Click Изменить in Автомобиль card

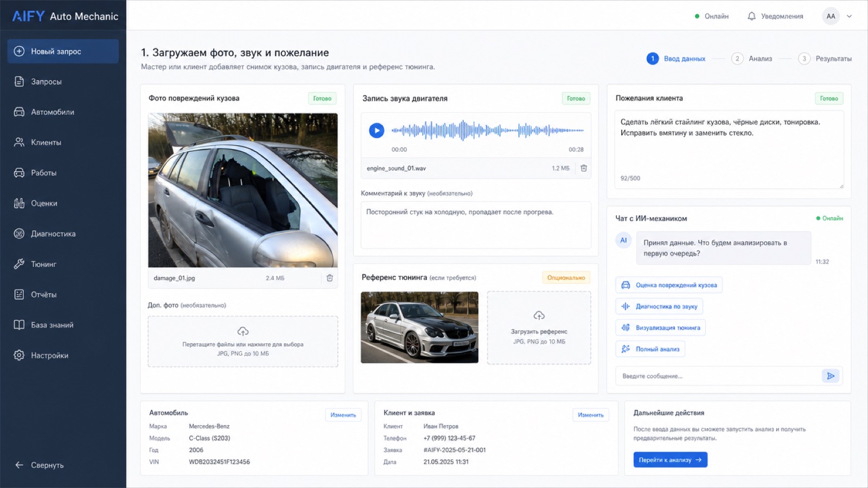pyautogui.click(x=343, y=415)
